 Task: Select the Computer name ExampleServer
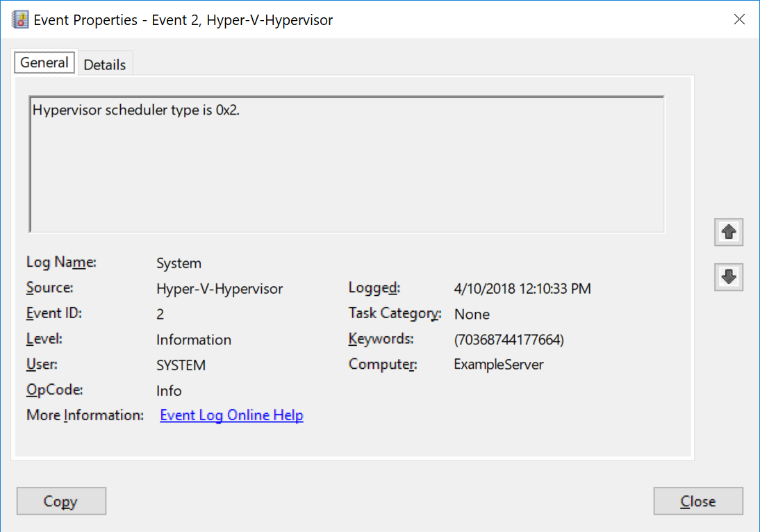point(499,364)
